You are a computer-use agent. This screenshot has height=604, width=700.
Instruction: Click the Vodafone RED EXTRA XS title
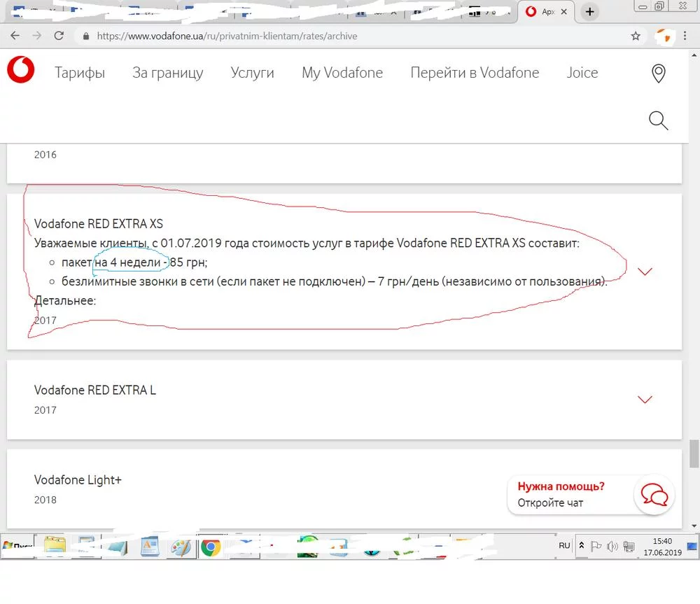[x=99, y=224]
